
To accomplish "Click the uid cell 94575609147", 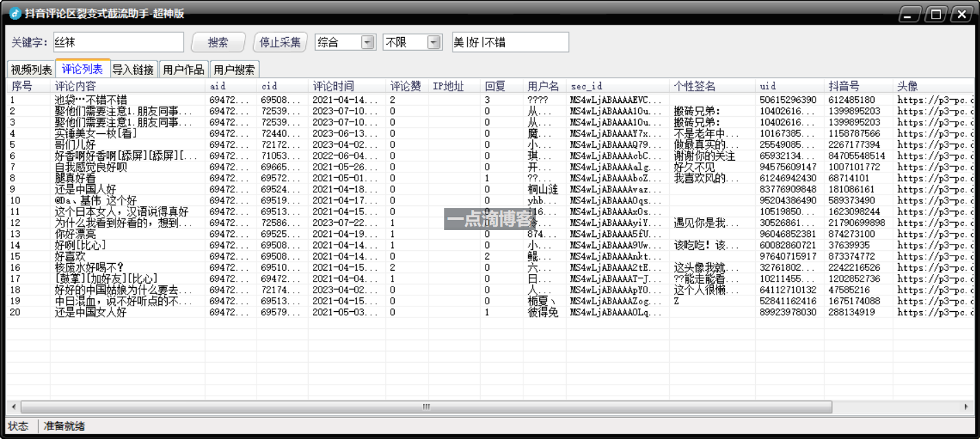I will [788, 167].
